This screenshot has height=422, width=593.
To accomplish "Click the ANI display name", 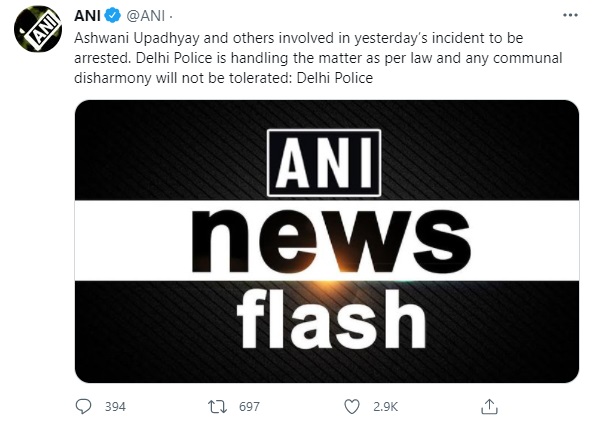I will (x=87, y=16).
